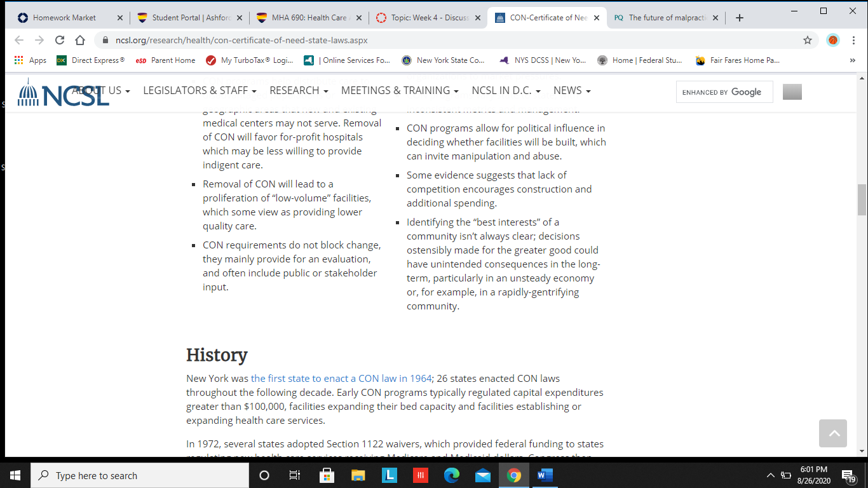Viewport: 868px width, 488px height.
Task: Launch Microsoft Store from the taskbar
Action: (327, 475)
